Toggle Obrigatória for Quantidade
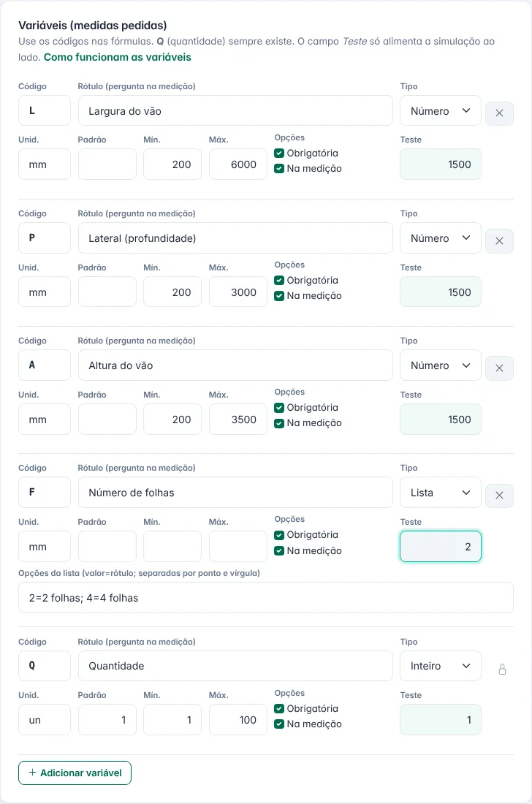This screenshot has height=804, width=532. 279,709
